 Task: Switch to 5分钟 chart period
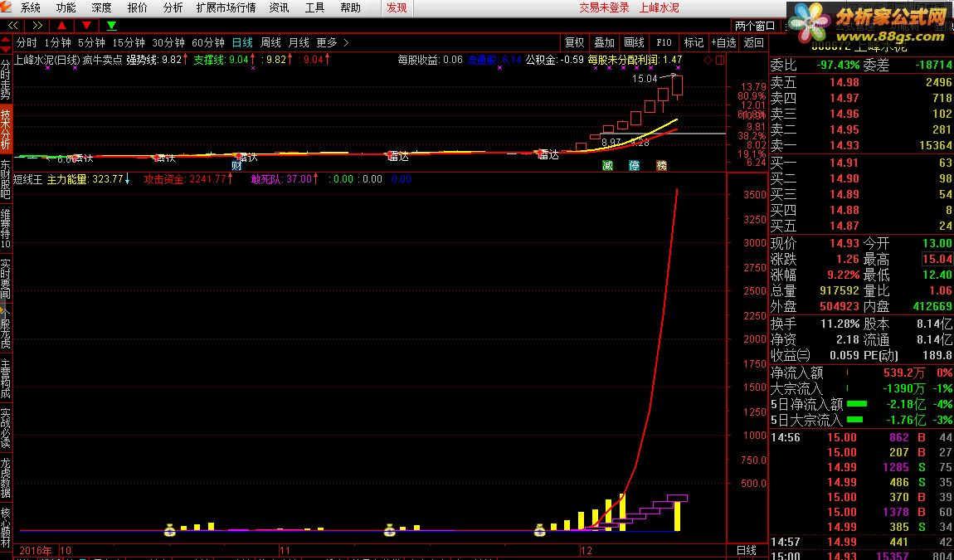[91, 42]
